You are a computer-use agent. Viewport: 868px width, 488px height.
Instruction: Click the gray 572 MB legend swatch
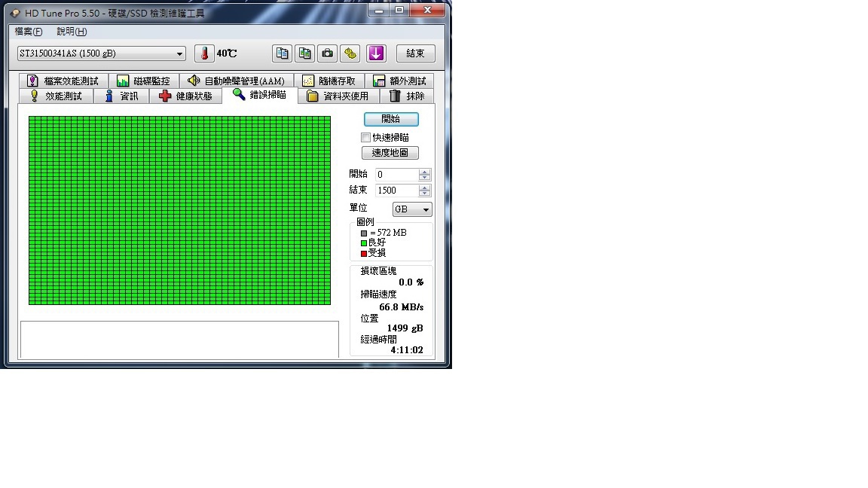click(x=364, y=233)
